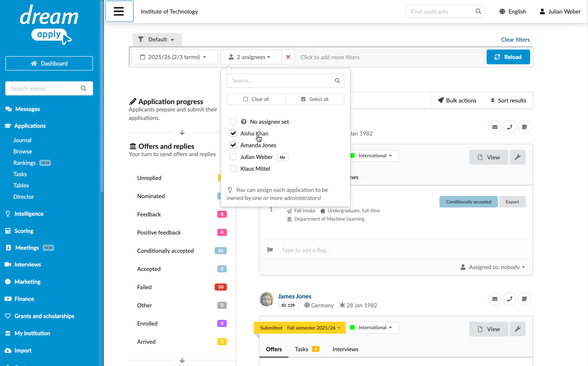Click the red X to remove assignee filter
Screen dimensions: 588x366
(x=288, y=57)
